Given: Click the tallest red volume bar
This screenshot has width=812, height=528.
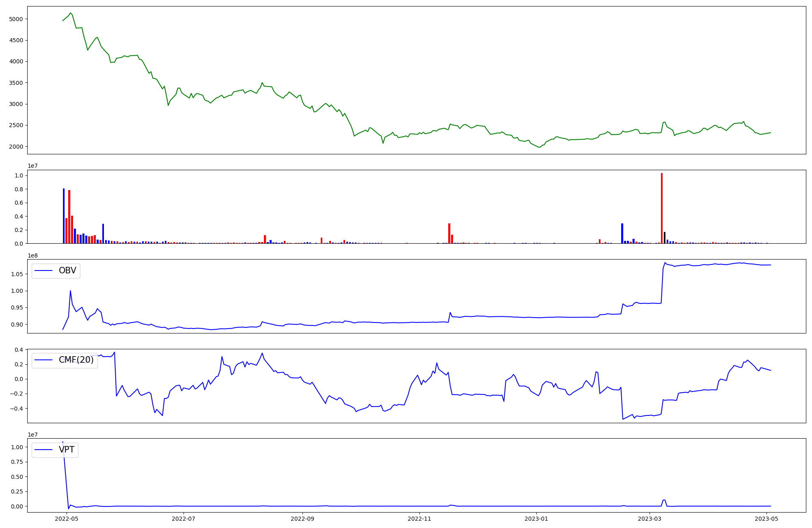Looking at the screenshot, I should click(x=661, y=208).
